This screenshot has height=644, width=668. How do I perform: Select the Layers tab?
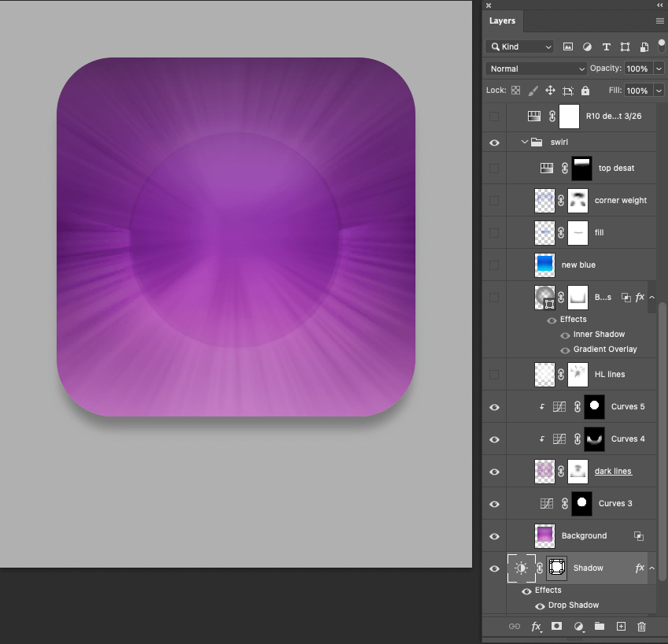click(502, 21)
